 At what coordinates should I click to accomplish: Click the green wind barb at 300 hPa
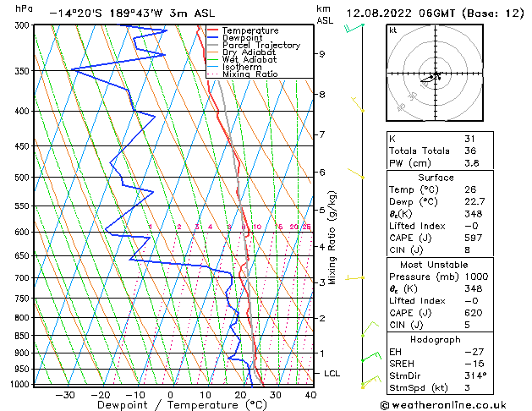(x=354, y=28)
